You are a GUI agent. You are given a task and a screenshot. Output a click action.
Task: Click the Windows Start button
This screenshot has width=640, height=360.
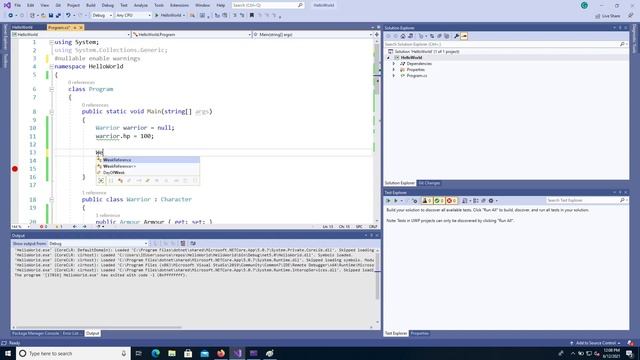point(8,353)
